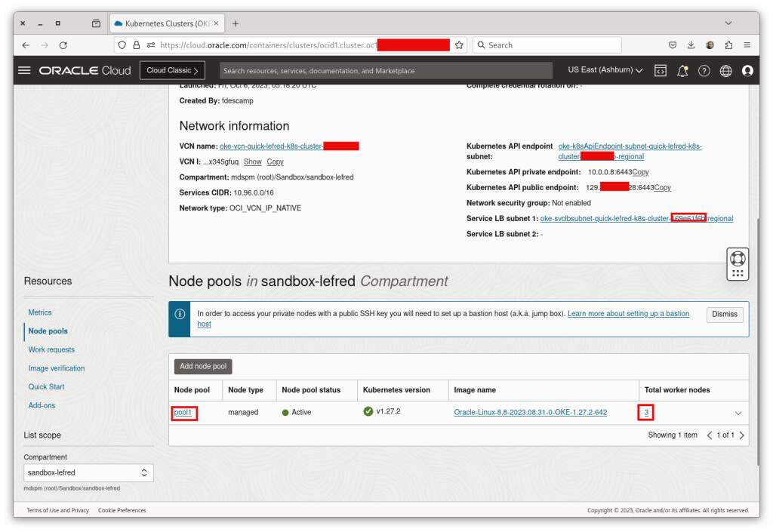Expand the pool1 row details chevron

click(x=738, y=414)
